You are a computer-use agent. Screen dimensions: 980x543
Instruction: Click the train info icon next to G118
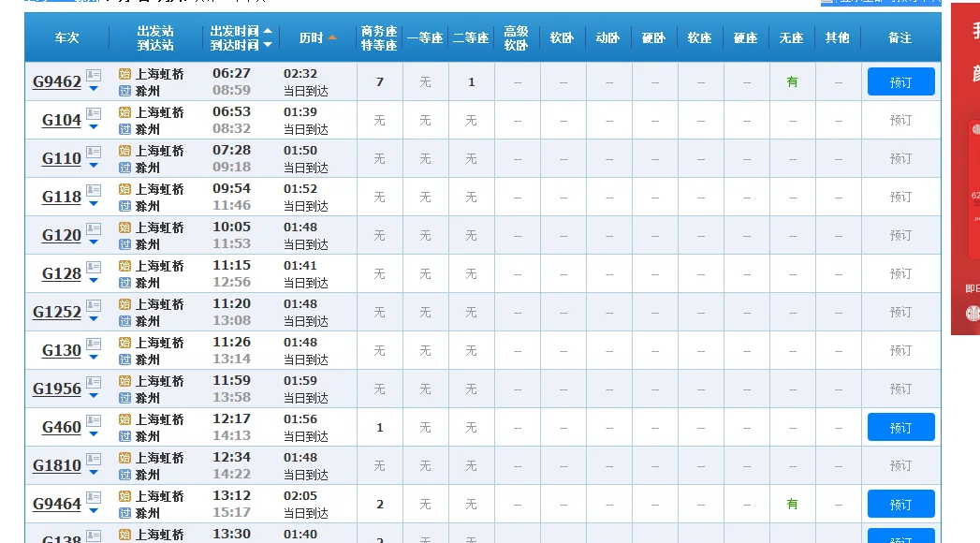pos(93,192)
